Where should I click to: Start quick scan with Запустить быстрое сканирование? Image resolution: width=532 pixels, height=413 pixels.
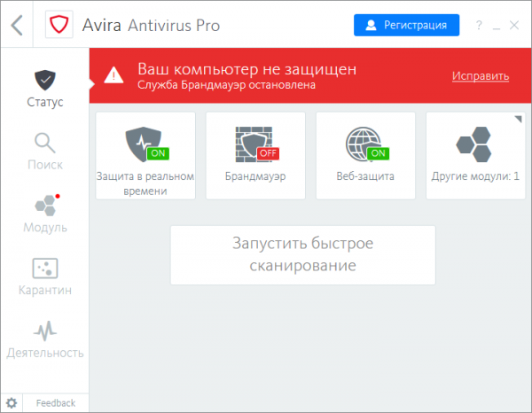coord(302,254)
